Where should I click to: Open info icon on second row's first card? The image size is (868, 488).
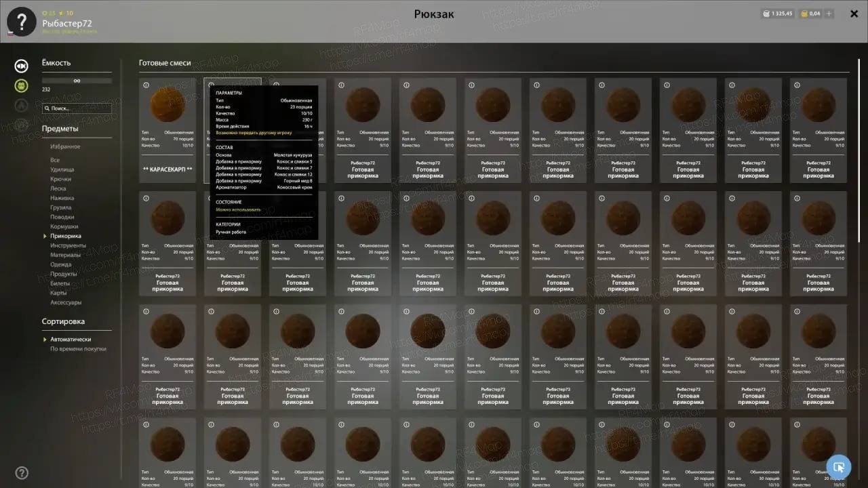146,199
